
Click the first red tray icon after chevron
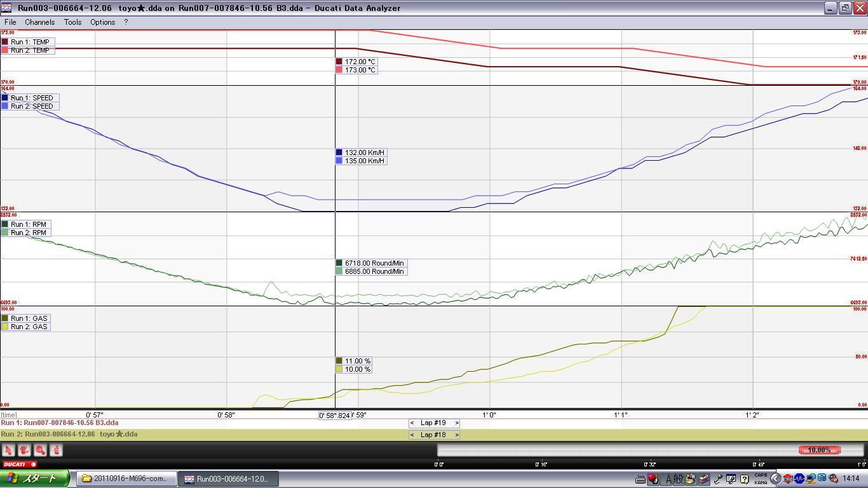click(788, 478)
